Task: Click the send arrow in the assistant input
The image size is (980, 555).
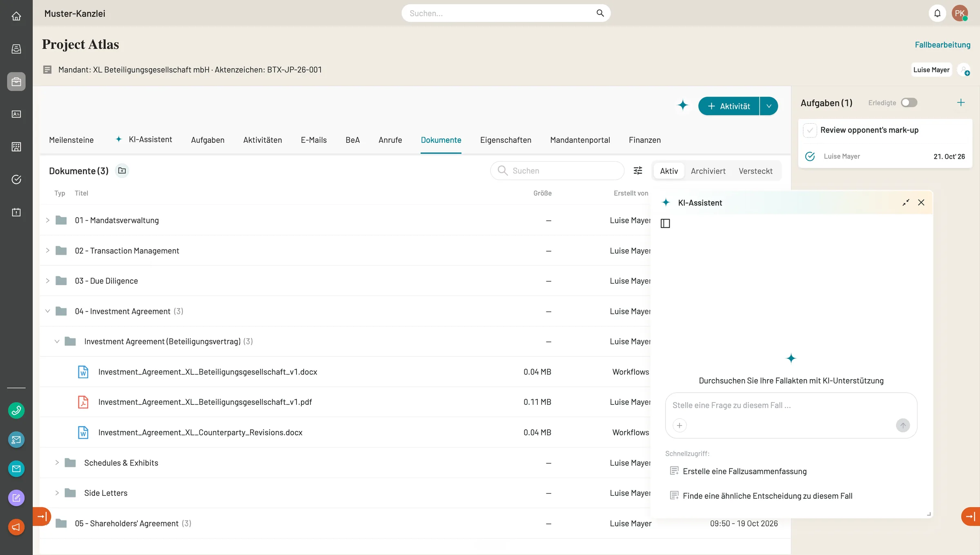Action: 903,426
